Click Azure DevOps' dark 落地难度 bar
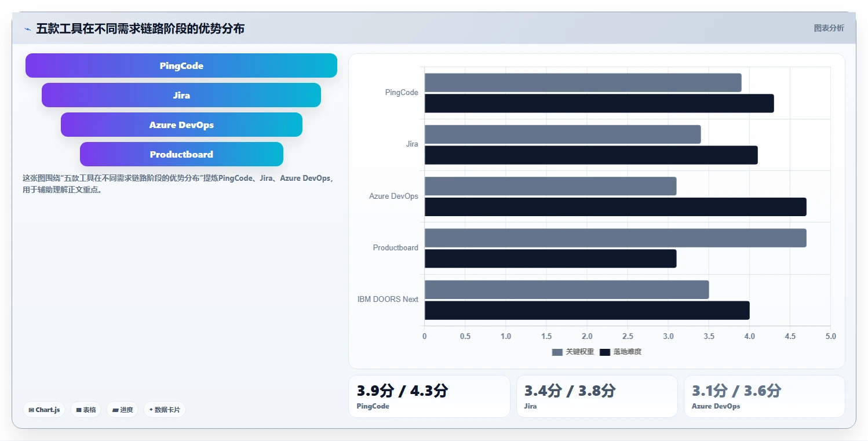 coord(615,207)
